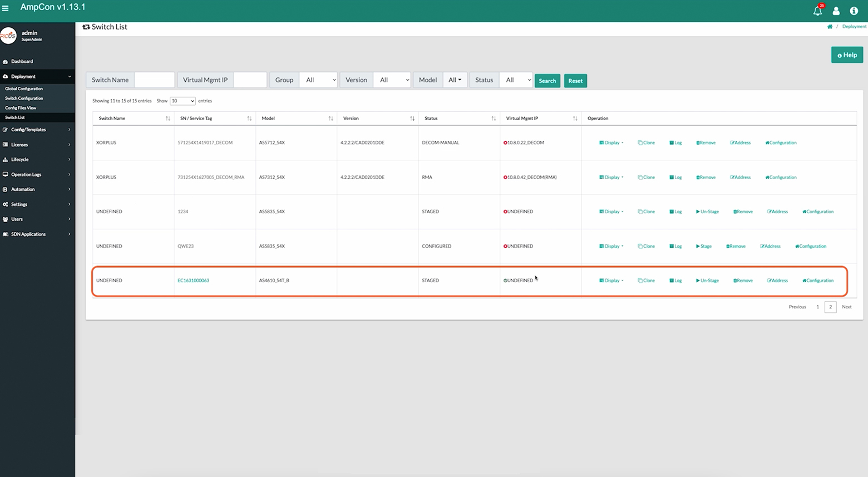Open Switch Configuration from the Deployment menu
This screenshot has height=477, width=868.
coord(24,98)
